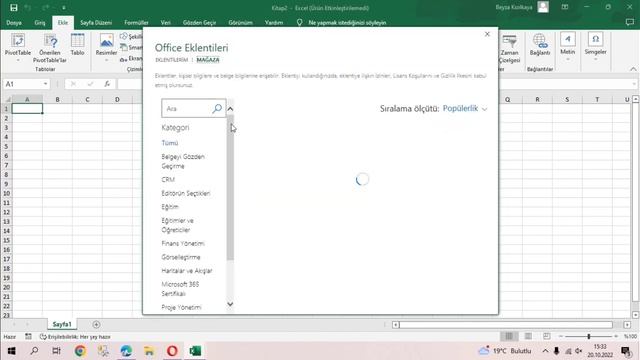Open the Dosya menu tab
Screen dimensions: 640x360
14,22
